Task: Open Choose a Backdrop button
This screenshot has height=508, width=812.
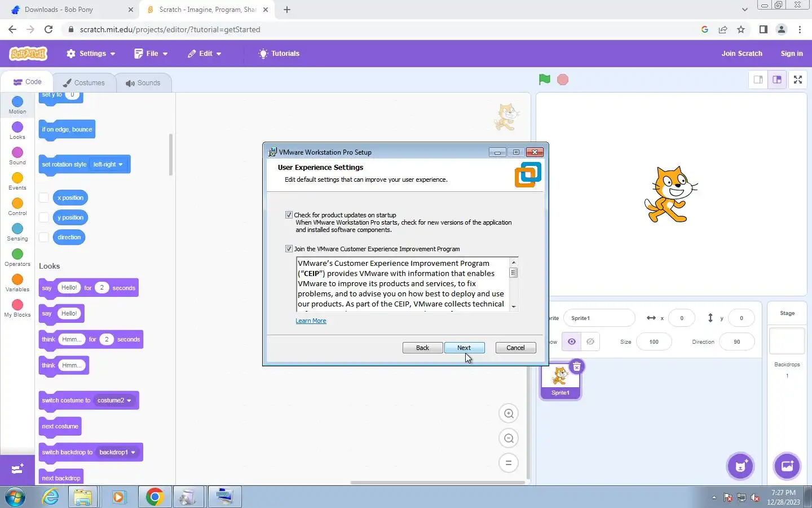Action: [x=787, y=466]
